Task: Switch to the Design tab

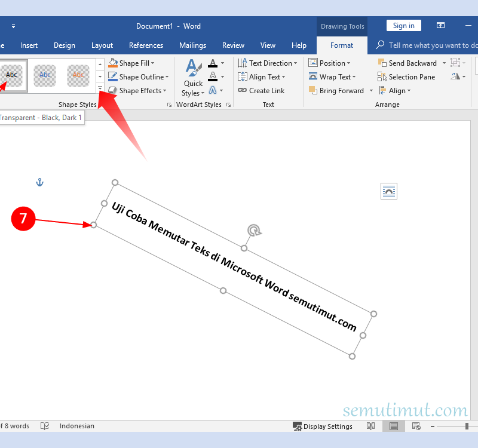Action: 65,45
